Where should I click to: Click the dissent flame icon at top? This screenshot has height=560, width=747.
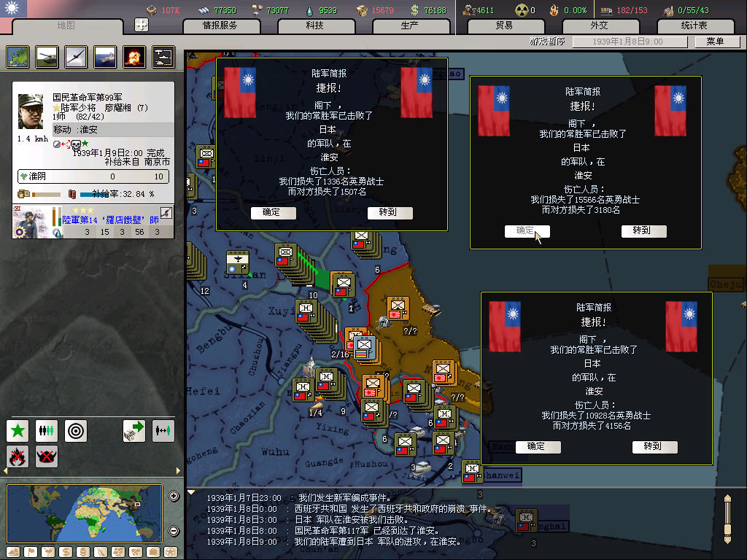pos(554,10)
